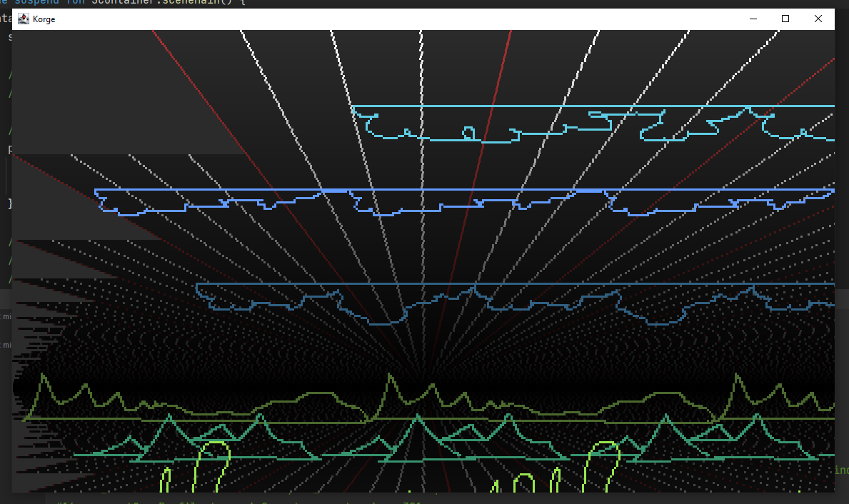Maximize the Korge window

click(x=785, y=19)
